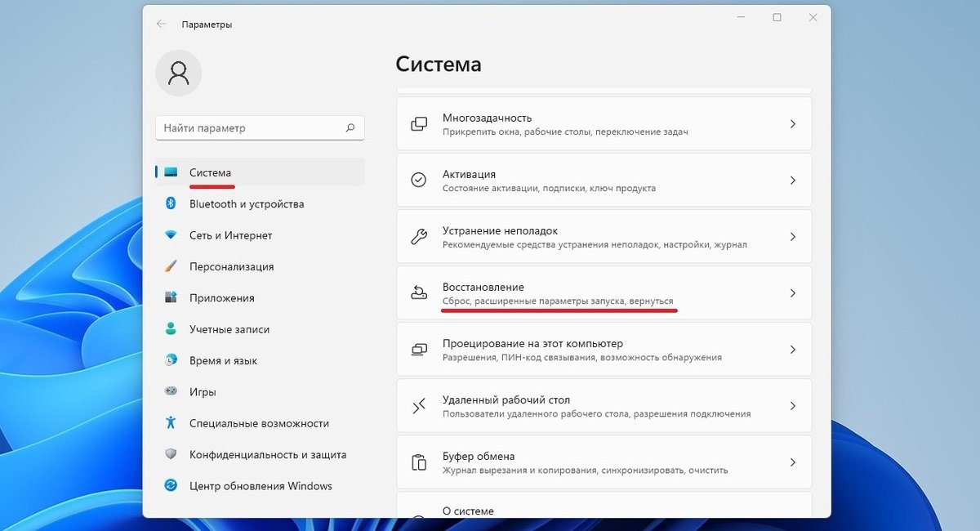Select Система in the sidebar

pyautogui.click(x=260, y=172)
